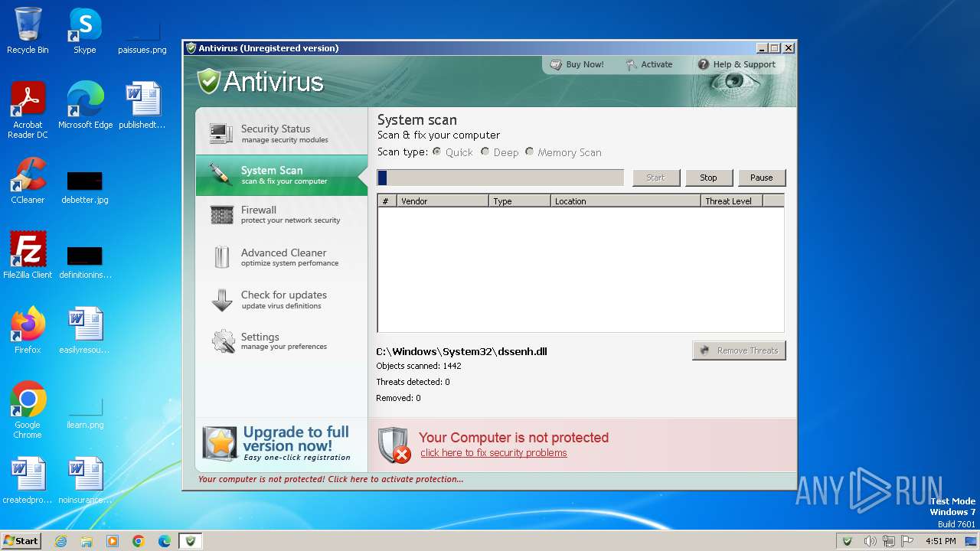The image size is (980, 551).
Task: Click the activate protection status message
Action: pyautogui.click(x=331, y=479)
